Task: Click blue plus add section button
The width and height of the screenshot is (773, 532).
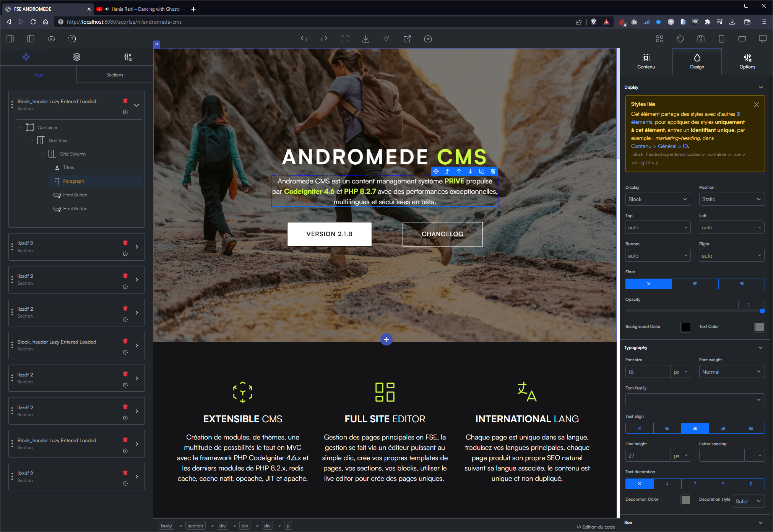Action: [x=386, y=339]
